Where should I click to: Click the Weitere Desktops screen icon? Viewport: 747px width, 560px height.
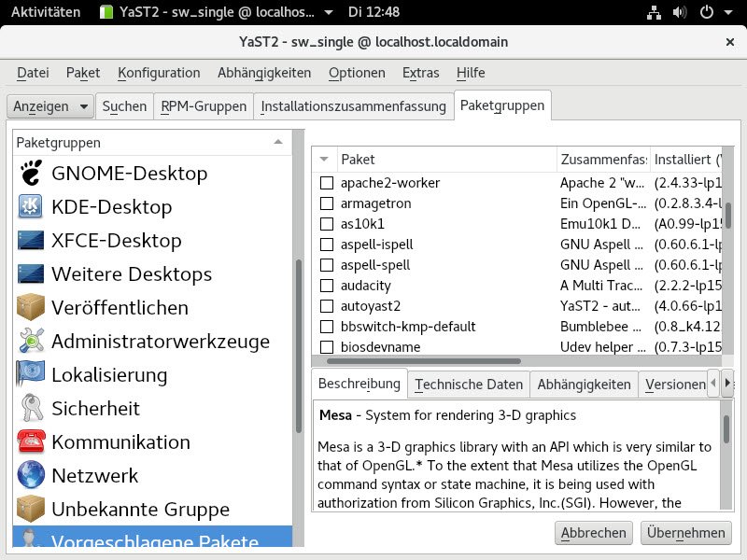click(x=31, y=273)
